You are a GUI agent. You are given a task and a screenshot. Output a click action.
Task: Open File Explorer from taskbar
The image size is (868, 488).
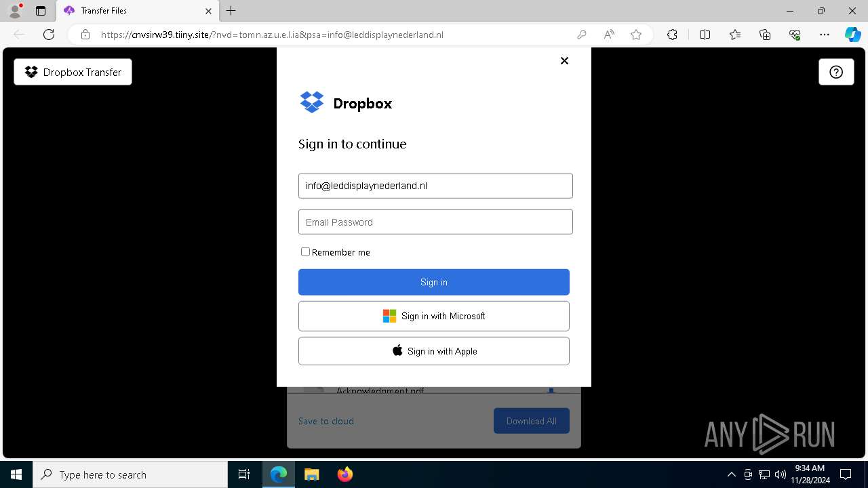pos(311,474)
